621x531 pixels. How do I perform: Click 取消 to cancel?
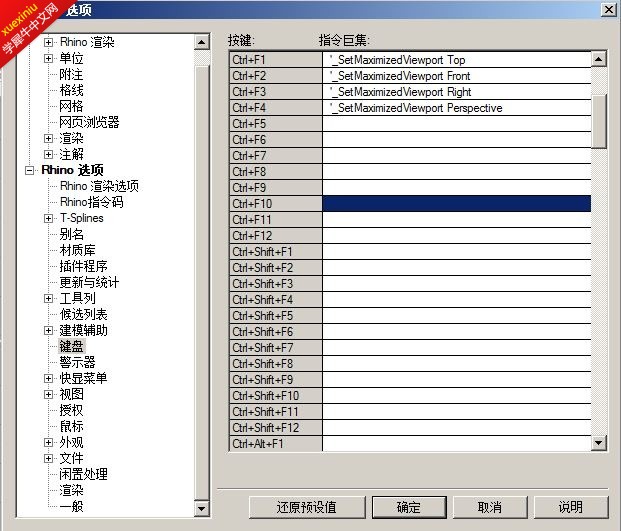click(490, 507)
